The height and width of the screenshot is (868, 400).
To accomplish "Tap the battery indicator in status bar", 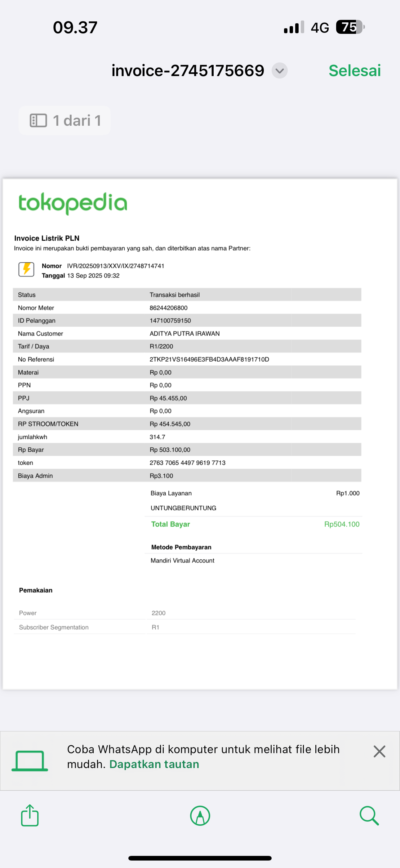I will pos(350,27).
